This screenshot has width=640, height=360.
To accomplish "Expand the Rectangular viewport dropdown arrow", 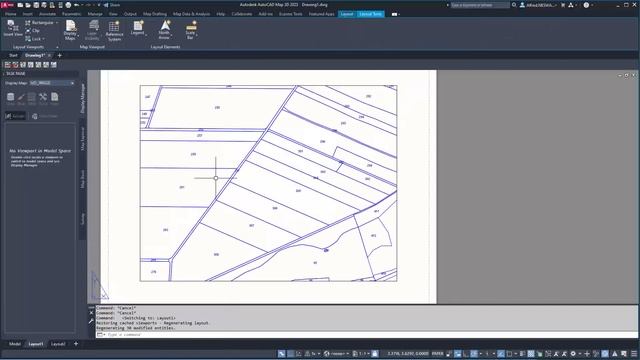I will (57, 23).
